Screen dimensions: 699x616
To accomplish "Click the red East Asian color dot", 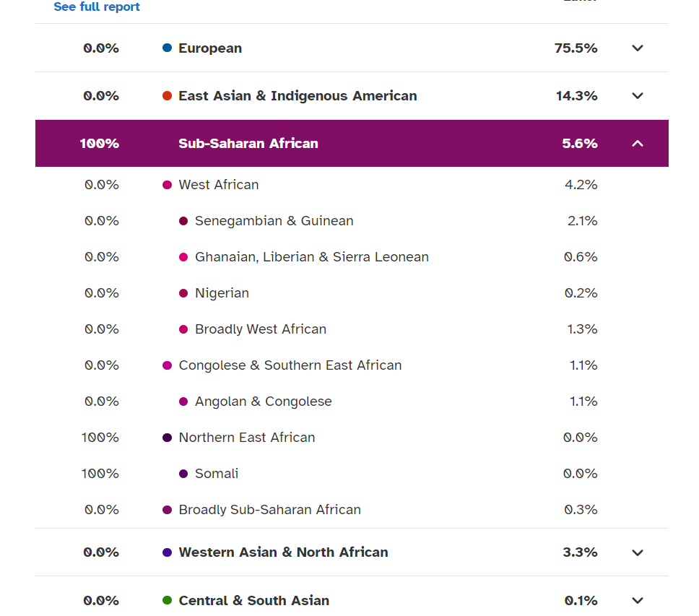I will (168, 96).
